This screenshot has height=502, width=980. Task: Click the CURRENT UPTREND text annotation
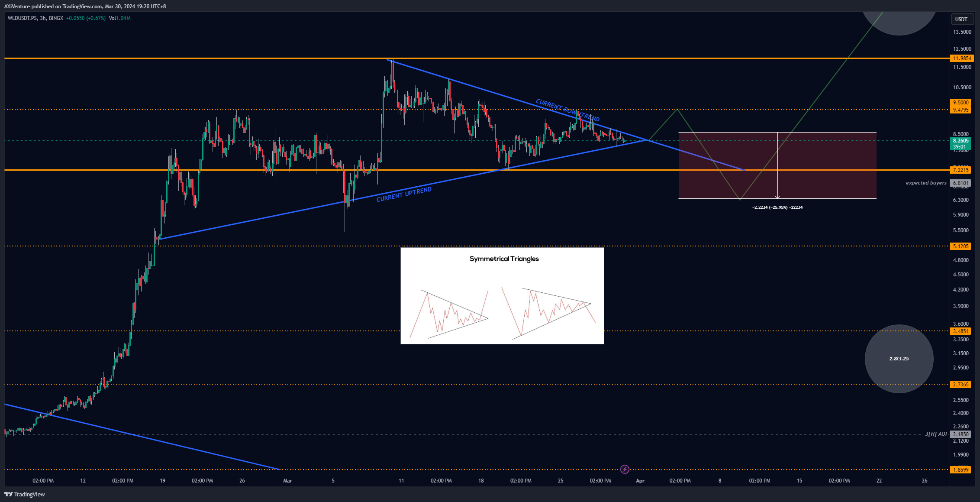404,194
